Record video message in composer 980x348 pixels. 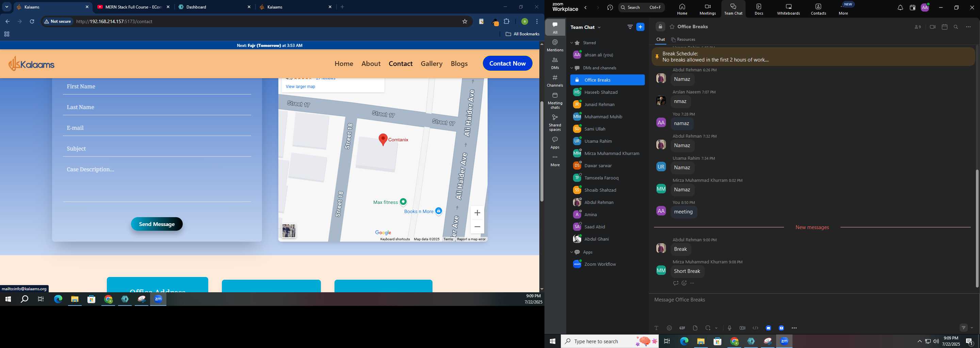[x=742, y=328]
